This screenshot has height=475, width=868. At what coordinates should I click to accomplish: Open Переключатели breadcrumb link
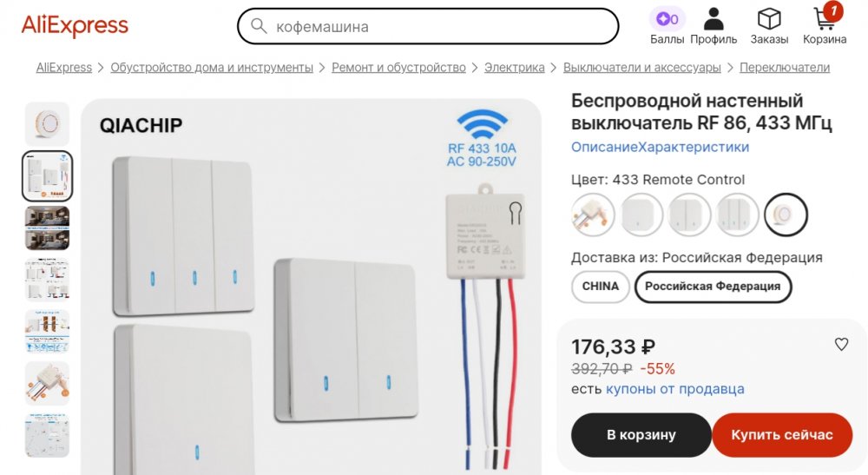pos(785,68)
